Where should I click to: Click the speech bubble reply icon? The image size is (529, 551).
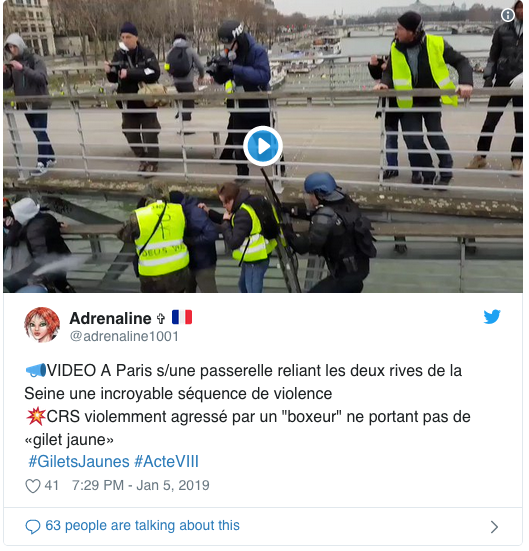33,526
